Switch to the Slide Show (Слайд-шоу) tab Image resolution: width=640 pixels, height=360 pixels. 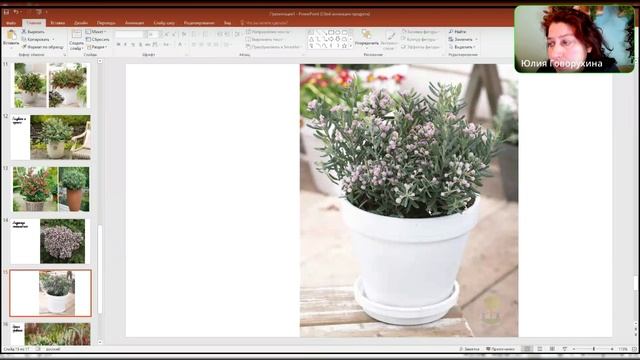(x=164, y=23)
